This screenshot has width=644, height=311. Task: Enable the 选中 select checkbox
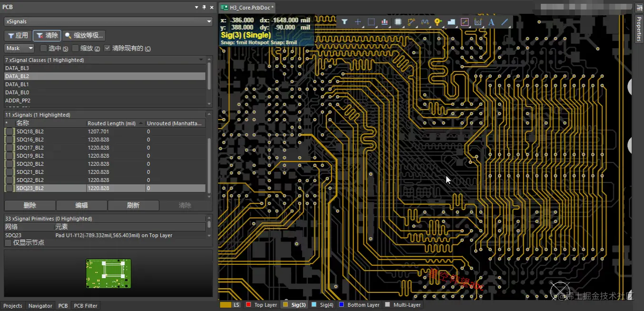coord(43,48)
